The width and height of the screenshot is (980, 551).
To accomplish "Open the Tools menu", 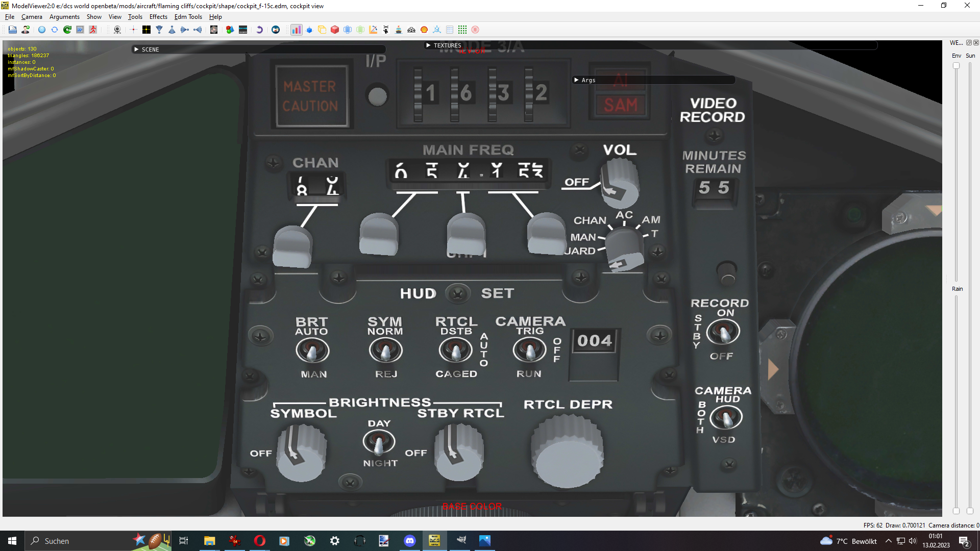I will coord(135,17).
